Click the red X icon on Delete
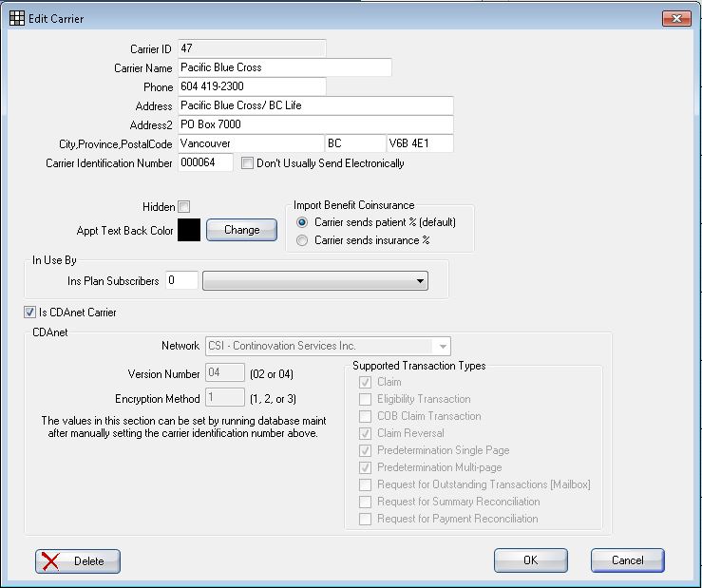702x588 pixels. [x=50, y=561]
